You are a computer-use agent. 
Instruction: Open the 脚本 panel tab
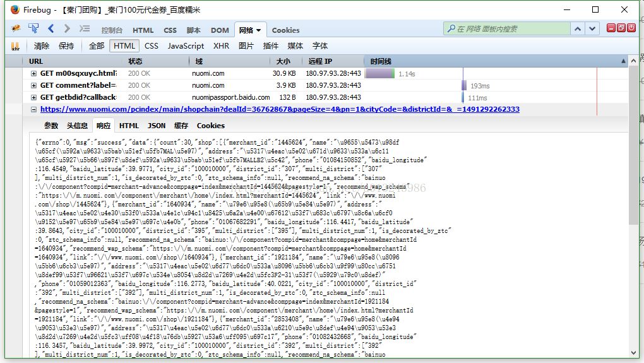point(193,30)
